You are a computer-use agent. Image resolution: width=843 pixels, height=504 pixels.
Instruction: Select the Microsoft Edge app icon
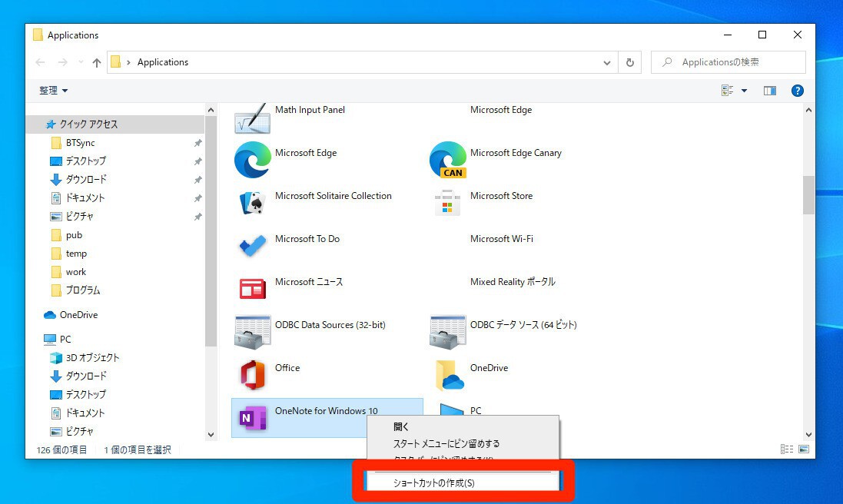click(x=252, y=160)
